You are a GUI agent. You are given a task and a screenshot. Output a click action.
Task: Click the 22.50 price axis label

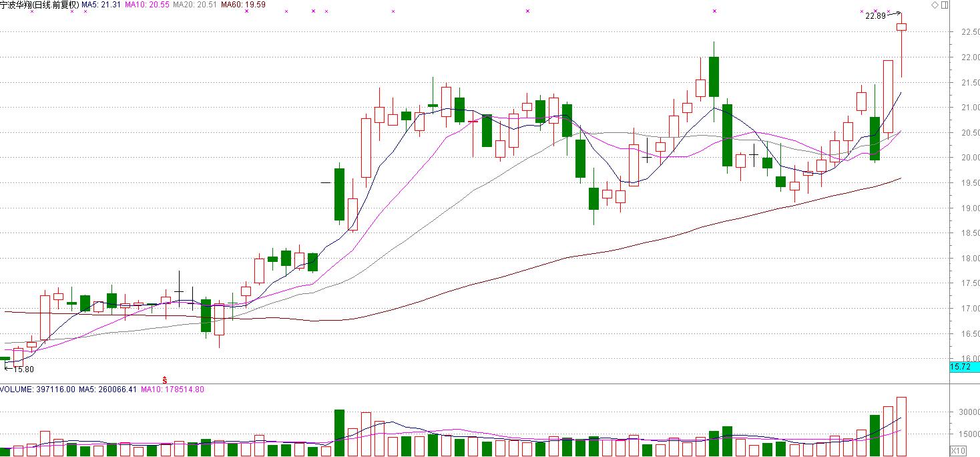point(970,32)
